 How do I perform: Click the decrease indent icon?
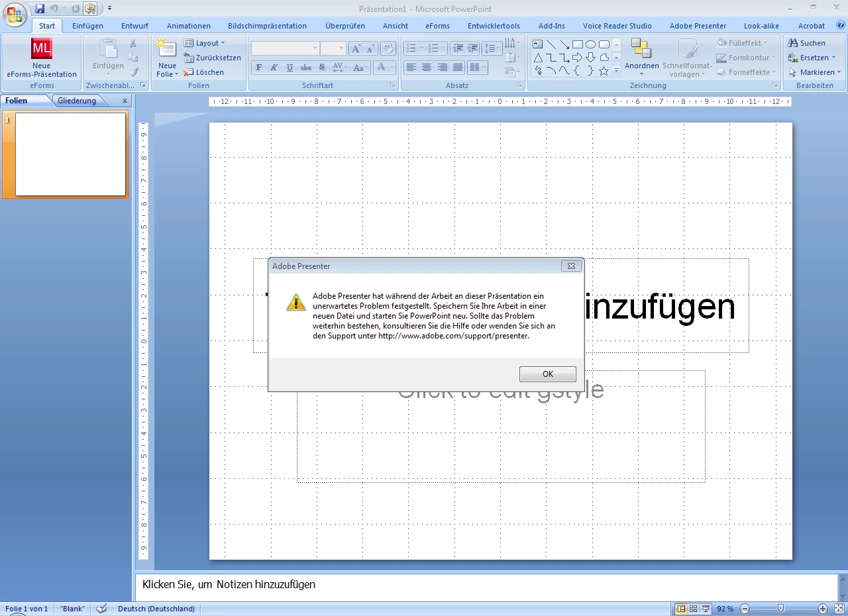point(458,48)
